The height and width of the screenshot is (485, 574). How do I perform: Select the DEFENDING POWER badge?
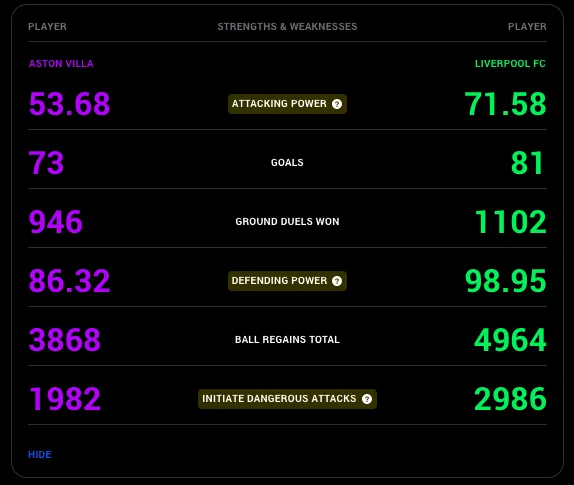pos(287,281)
